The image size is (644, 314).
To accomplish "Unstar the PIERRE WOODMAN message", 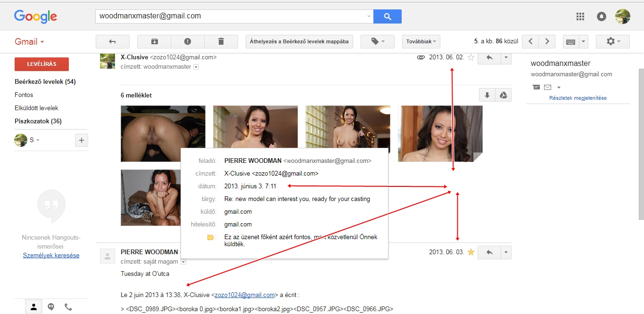I will (471, 252).
